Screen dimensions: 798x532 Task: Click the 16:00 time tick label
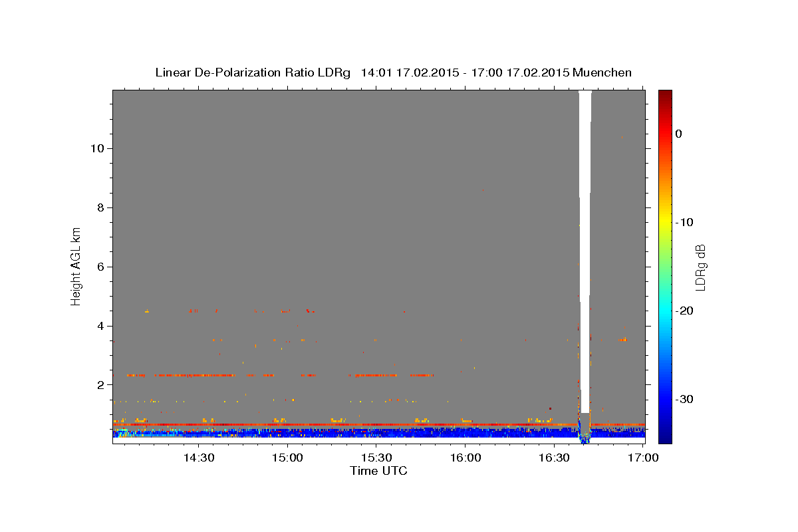pos(465,458)
